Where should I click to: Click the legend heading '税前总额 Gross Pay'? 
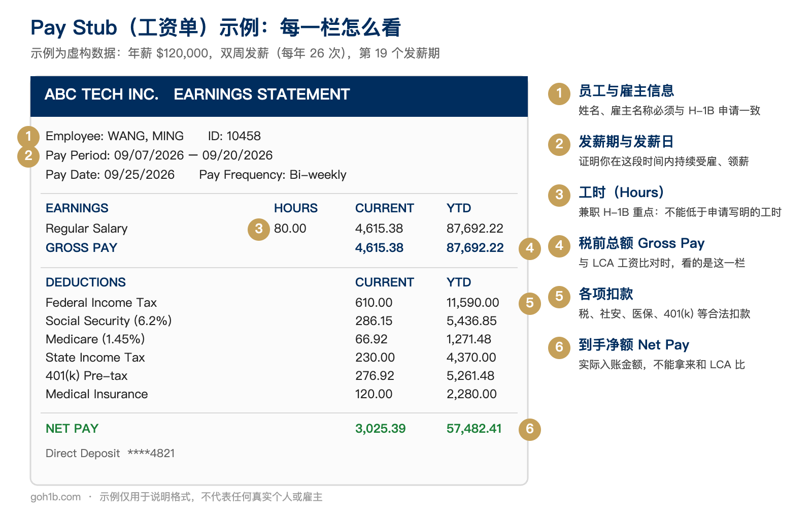pyautogui.click(x=641, y=243)
